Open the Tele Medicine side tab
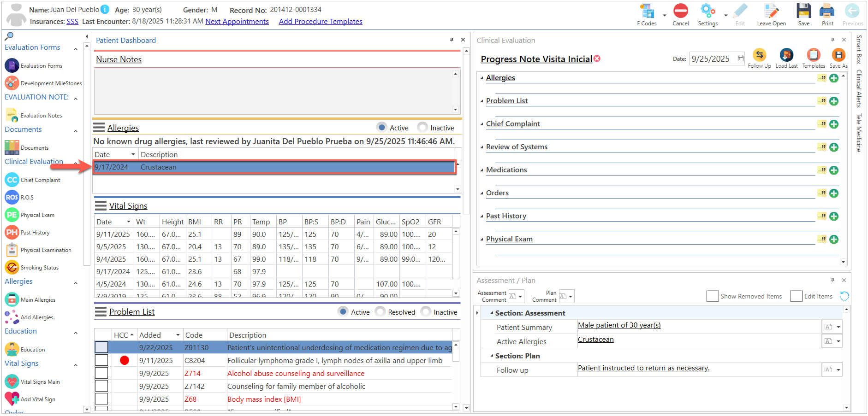The width and height of the screenshot is (868, 416). pyautogui.click(x=859, y=133)
